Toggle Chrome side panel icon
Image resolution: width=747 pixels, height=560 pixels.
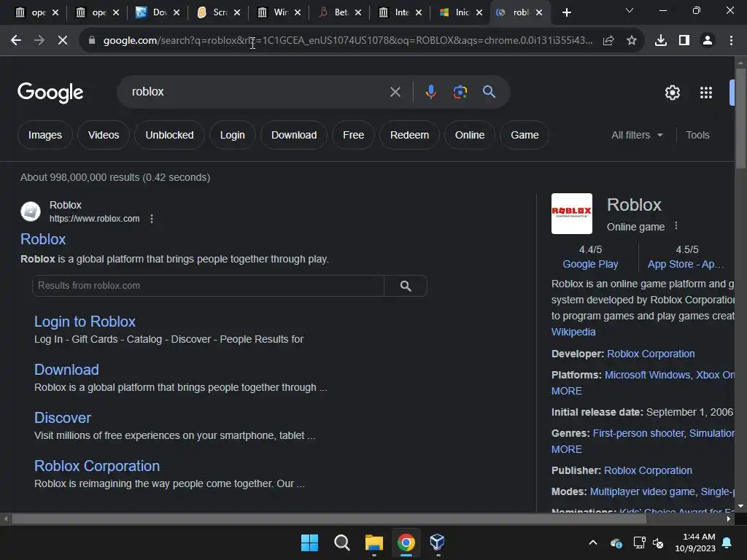(x=684, y=41)
